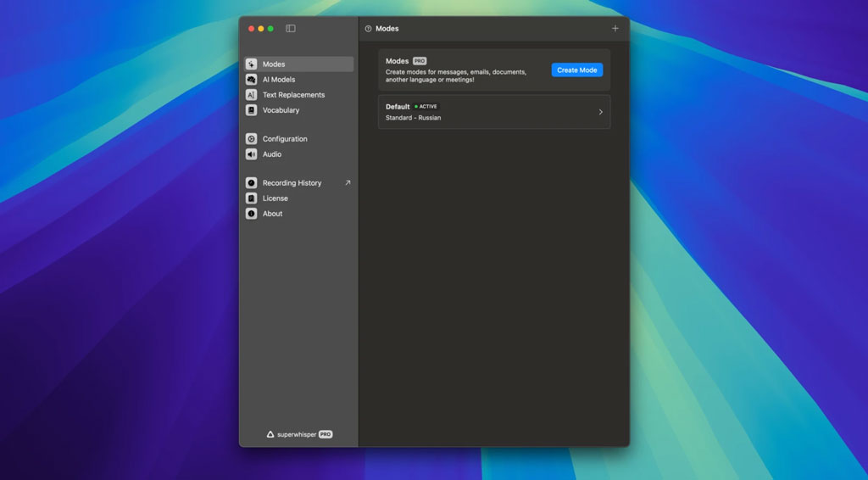Click the Modes title icon in header

coord(368,29)
